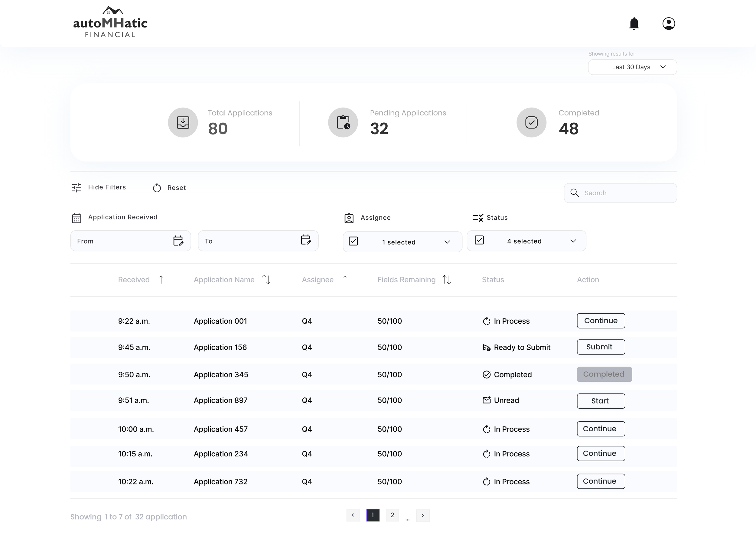This screenshot has width=756, height=534.
Task: Click the Application Name column header
Action: tap(224, 280)
